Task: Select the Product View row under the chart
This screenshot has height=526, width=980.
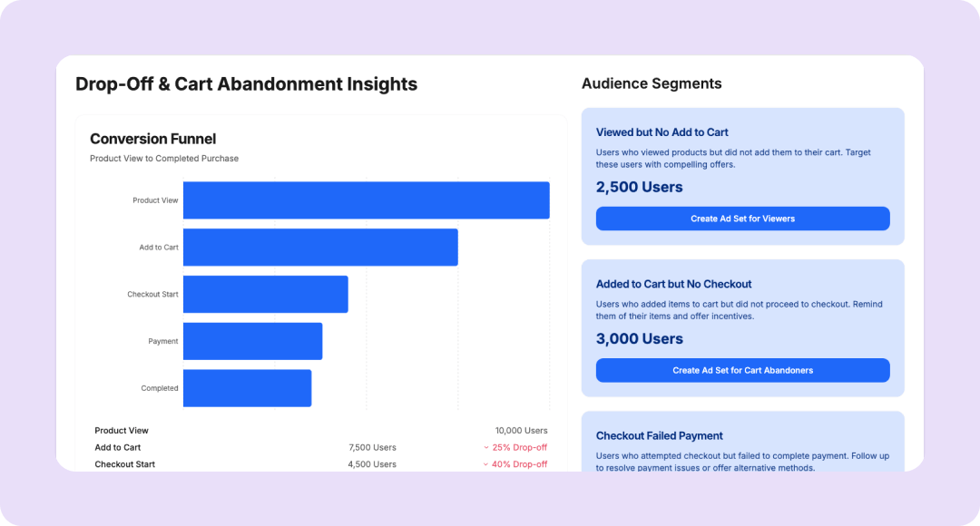Action: (x=122, y=431)
